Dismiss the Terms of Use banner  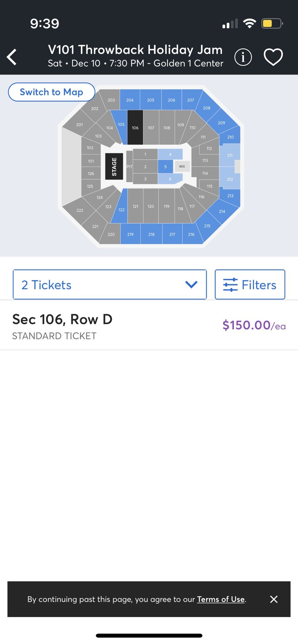[x=274, y=599]
